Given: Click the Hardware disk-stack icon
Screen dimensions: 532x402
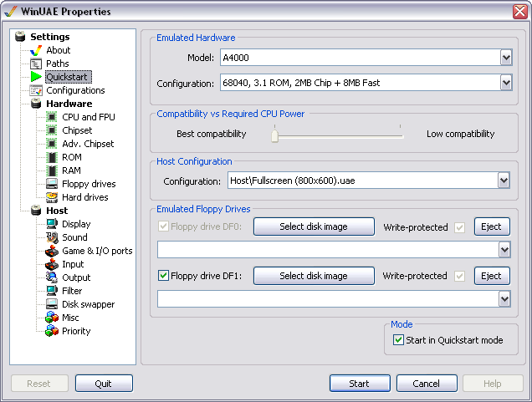Looking at the screenshot, I should click(x=36, y=104).
